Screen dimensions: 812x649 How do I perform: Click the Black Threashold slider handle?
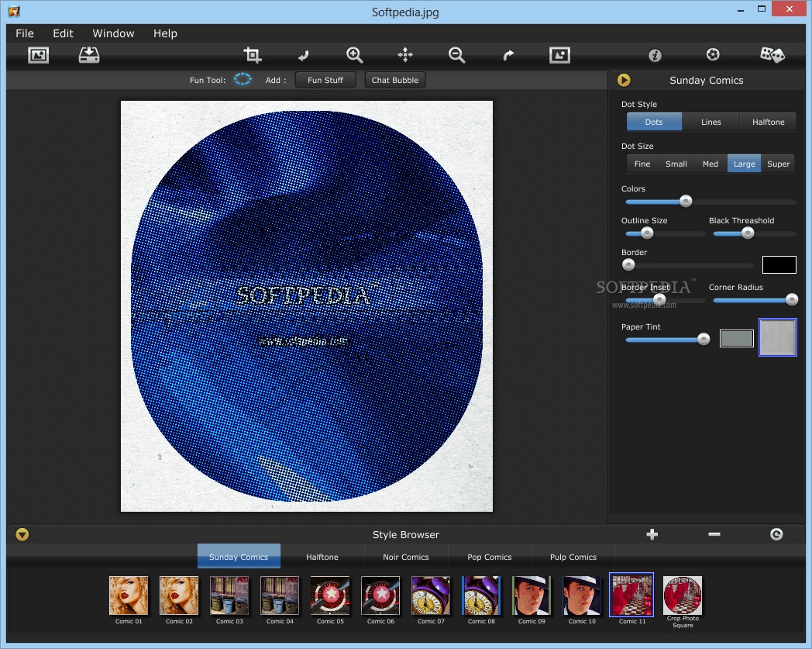click(747, 233)
